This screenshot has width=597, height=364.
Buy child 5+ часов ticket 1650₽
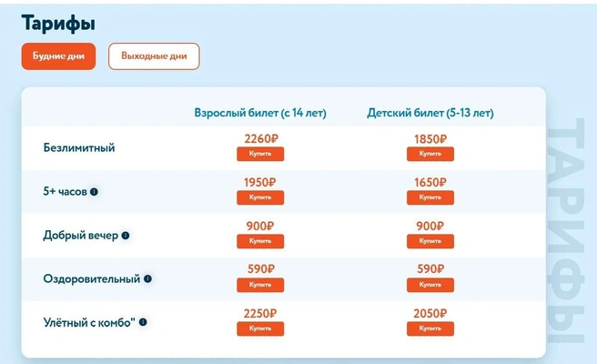click(x=430, y=197)
